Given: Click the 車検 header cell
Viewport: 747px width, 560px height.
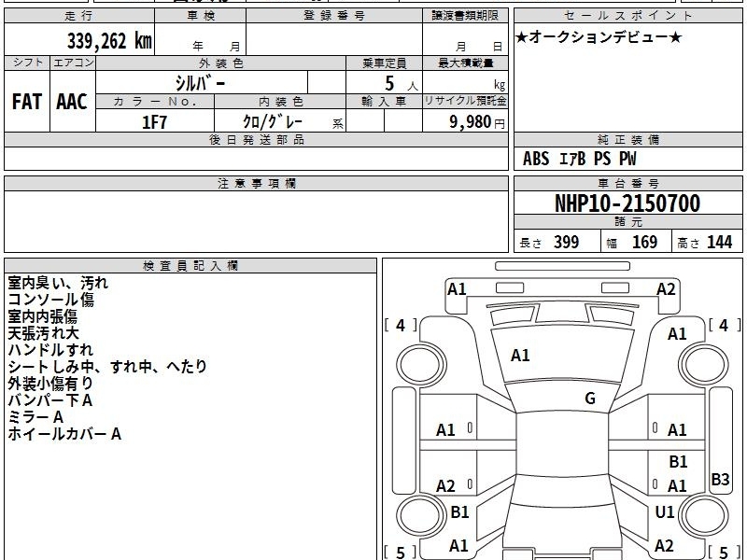Looking at the screenshot, I should pos(201,16).
